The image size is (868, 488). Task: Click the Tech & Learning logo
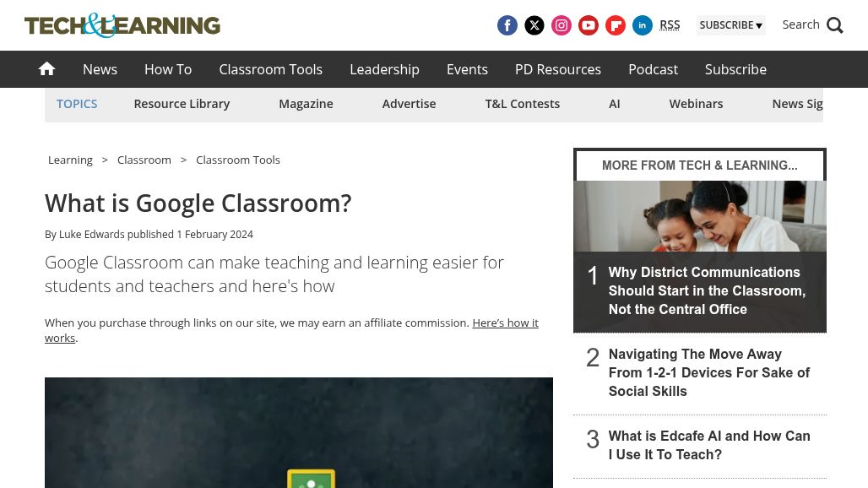click(x=122, y=25)
